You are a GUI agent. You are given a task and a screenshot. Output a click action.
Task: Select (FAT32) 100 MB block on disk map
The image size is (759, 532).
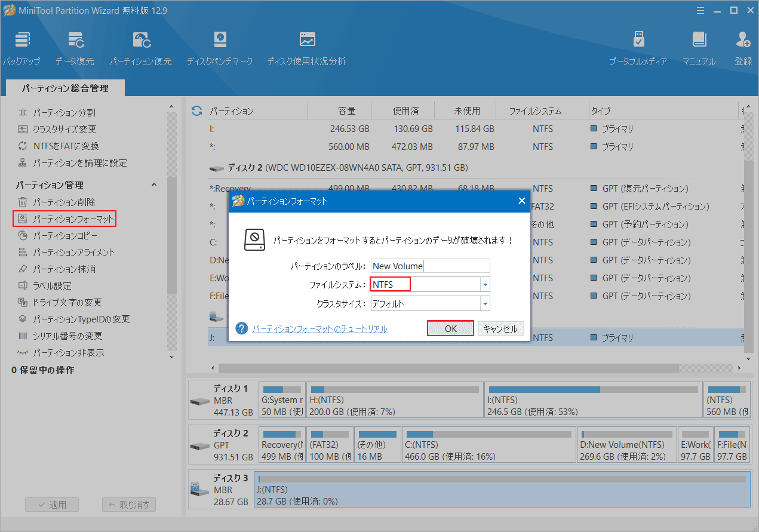[x=330, y=445]
